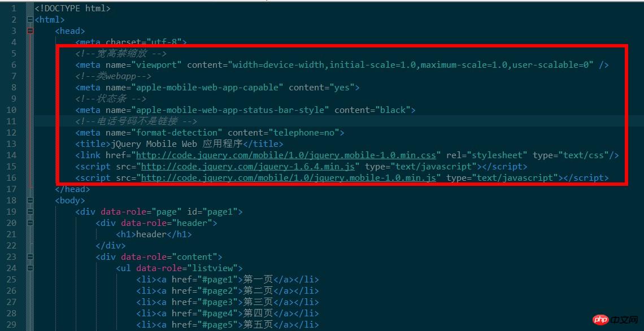644x331 pixels.
Task: Collapse the page1 div fold on line 19
Action: click(x=29, y=212)
